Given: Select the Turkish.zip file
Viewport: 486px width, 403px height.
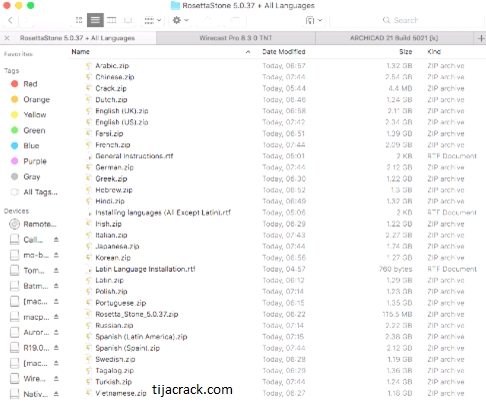Looking at the screenshot, I should (x=113, y=382).
